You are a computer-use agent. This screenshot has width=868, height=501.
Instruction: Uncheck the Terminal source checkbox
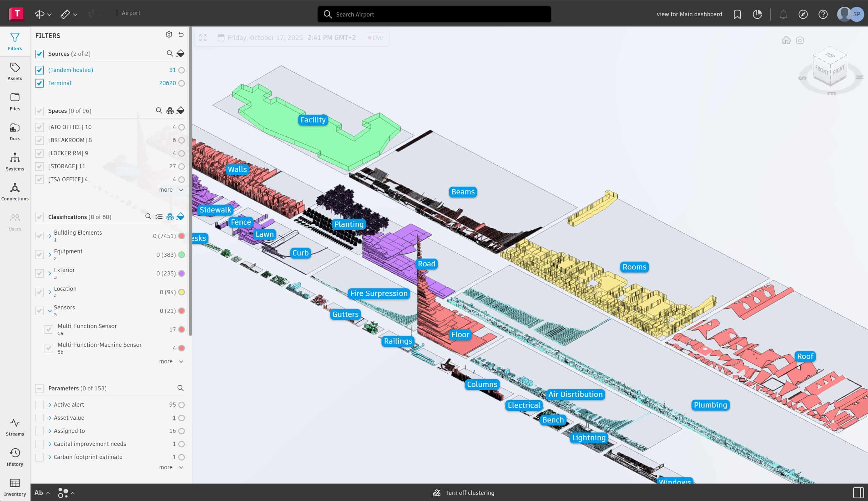pos(40,83)
